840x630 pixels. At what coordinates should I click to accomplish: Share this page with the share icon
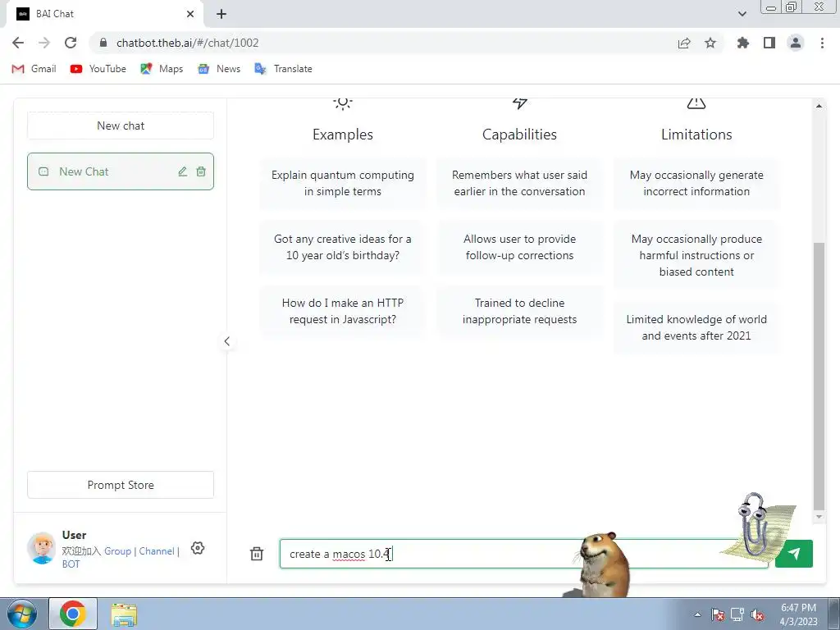click(x=684, y=43)
